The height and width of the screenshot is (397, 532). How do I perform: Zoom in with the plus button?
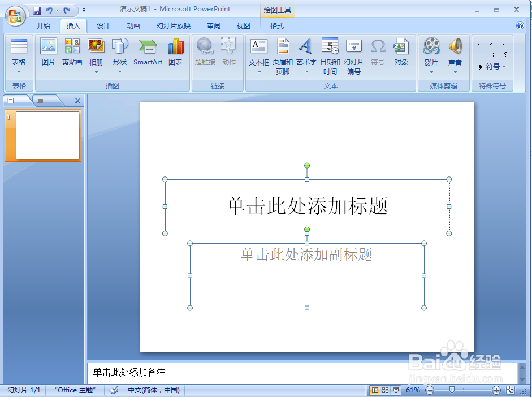(496, 390)
